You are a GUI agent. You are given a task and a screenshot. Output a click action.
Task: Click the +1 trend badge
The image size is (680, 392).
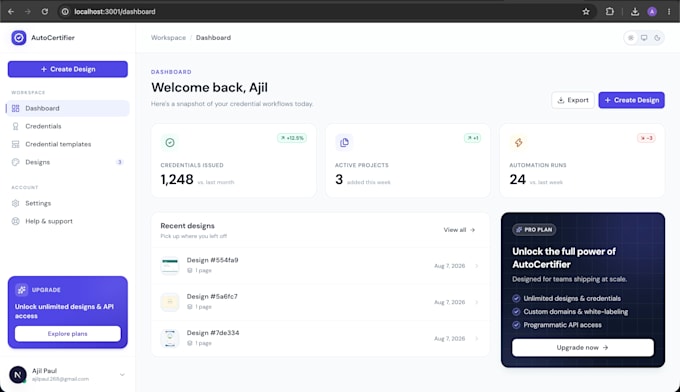pos(472,138)
